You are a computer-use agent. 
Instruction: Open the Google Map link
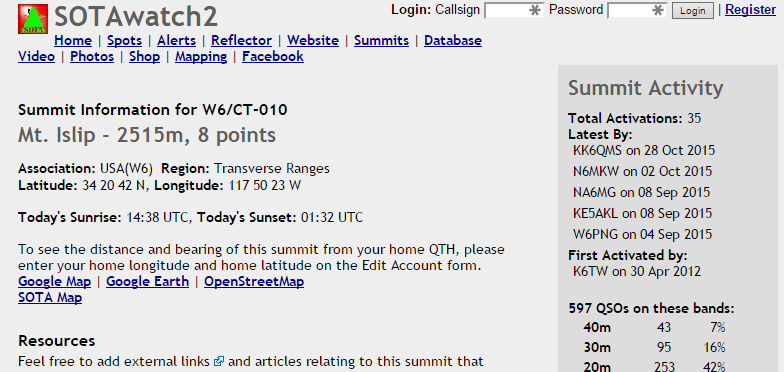click(54, 282)
